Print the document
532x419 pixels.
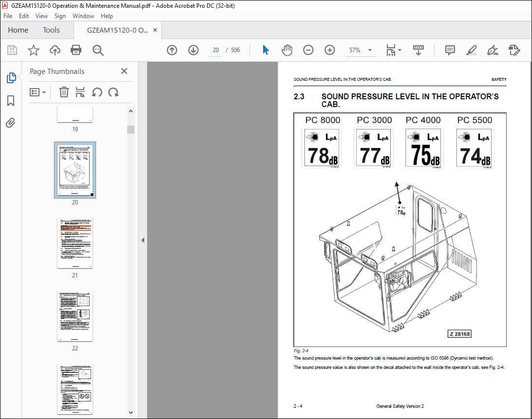pyautogui.click(x=76, y=50)
